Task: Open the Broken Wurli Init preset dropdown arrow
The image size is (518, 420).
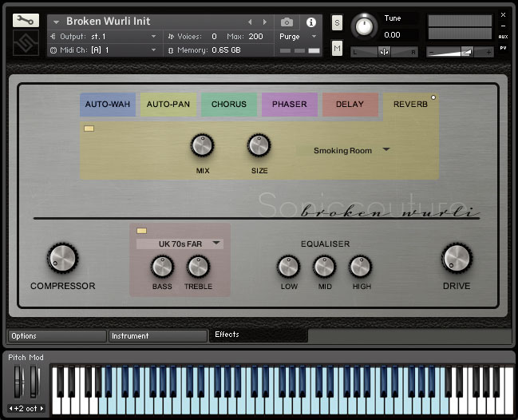Action: pyautogui.click(x=56, y=22)
